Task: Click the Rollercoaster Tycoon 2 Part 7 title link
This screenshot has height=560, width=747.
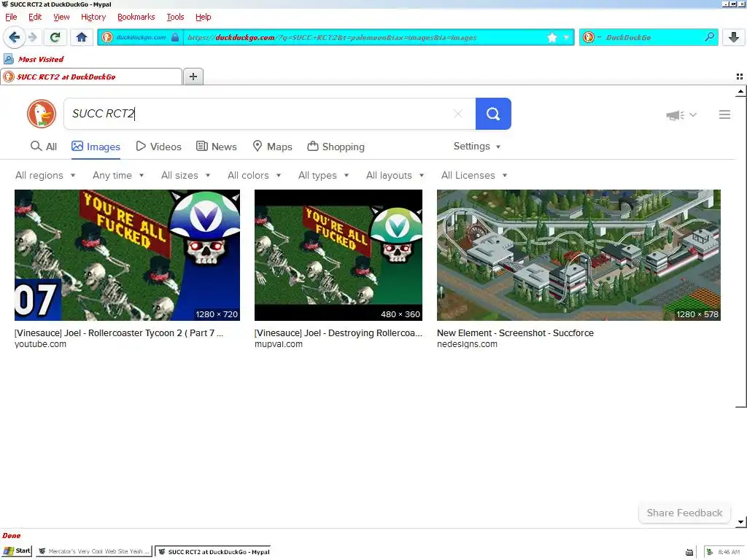Action: click(119, 332)
